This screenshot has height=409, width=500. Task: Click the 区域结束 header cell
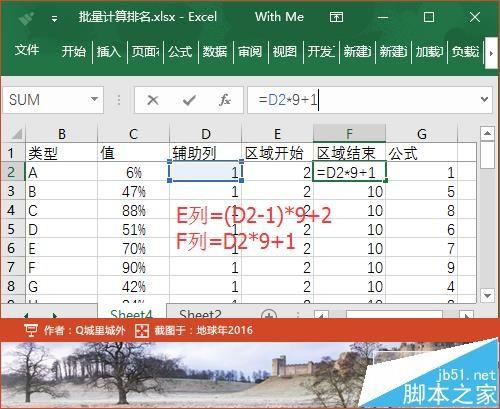click(x=349, y=153)
